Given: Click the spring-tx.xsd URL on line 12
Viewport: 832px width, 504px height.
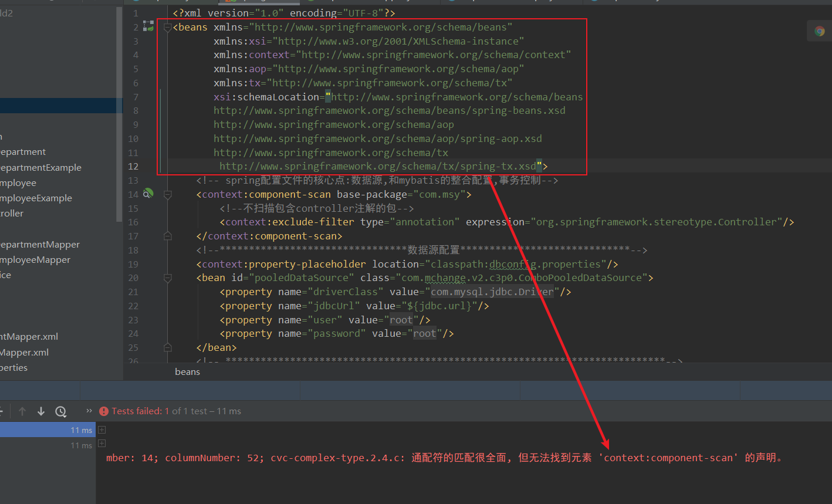Looking at the screenshot, I should point(378,166).
